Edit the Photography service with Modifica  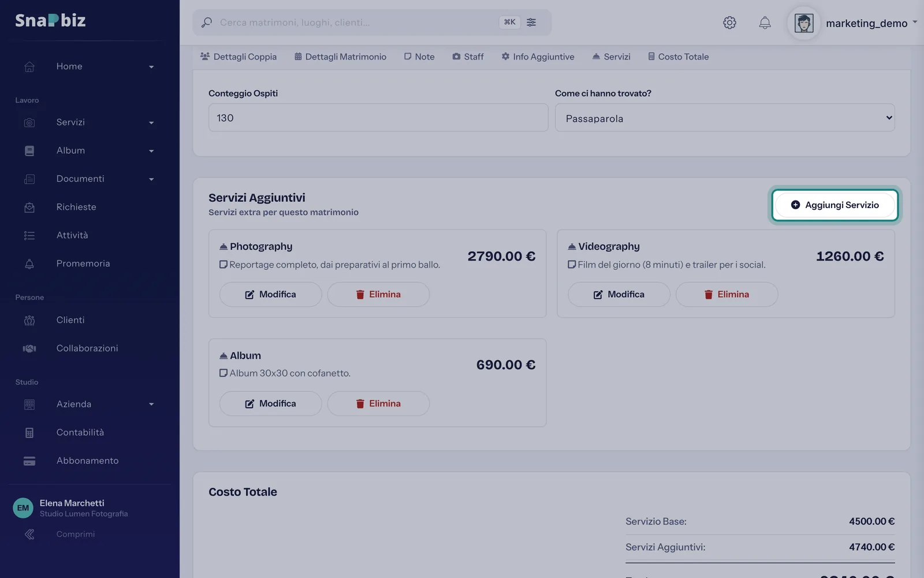[270, 294]
